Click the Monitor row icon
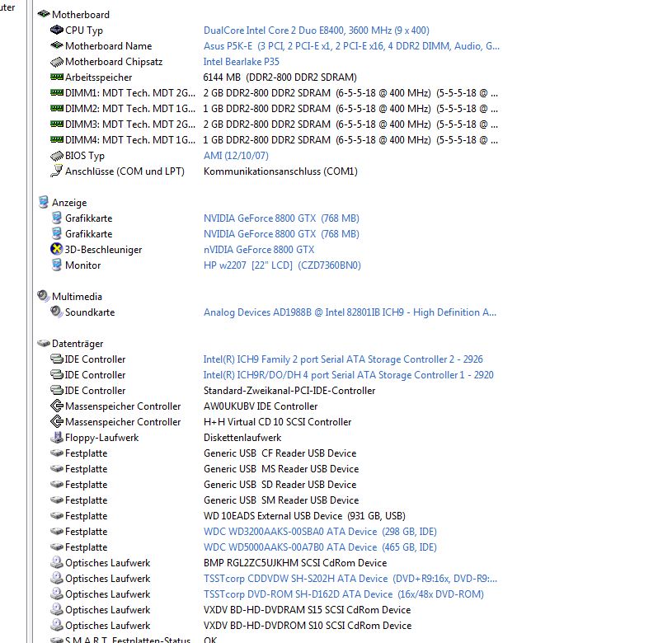The height and width of the screenshot is (643, 672). click(57, 265)
